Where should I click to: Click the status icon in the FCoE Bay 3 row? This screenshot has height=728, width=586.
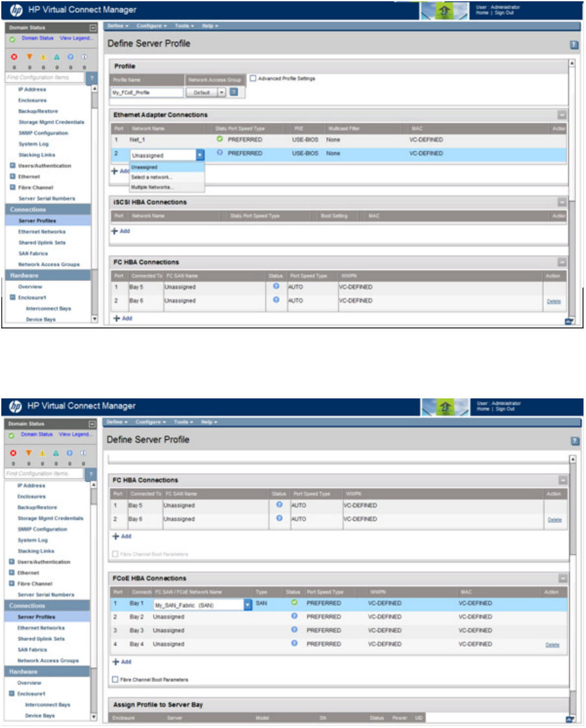[x=294, y=629]
